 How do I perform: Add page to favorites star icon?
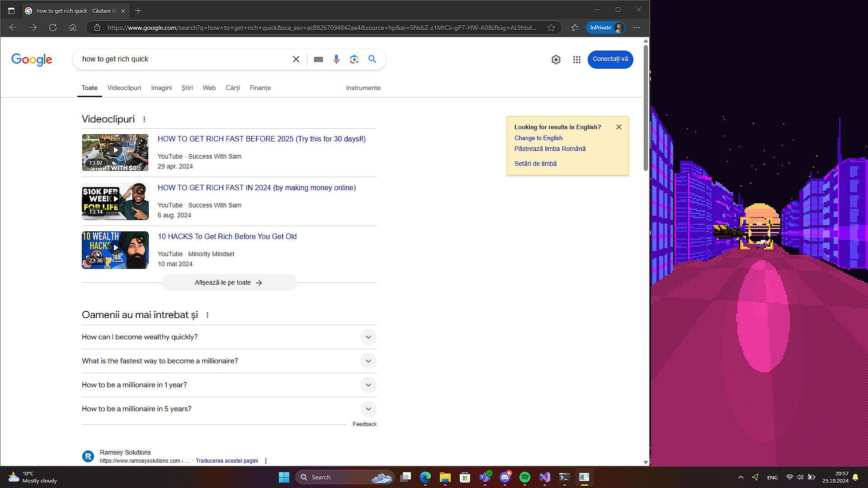[551, 28]
